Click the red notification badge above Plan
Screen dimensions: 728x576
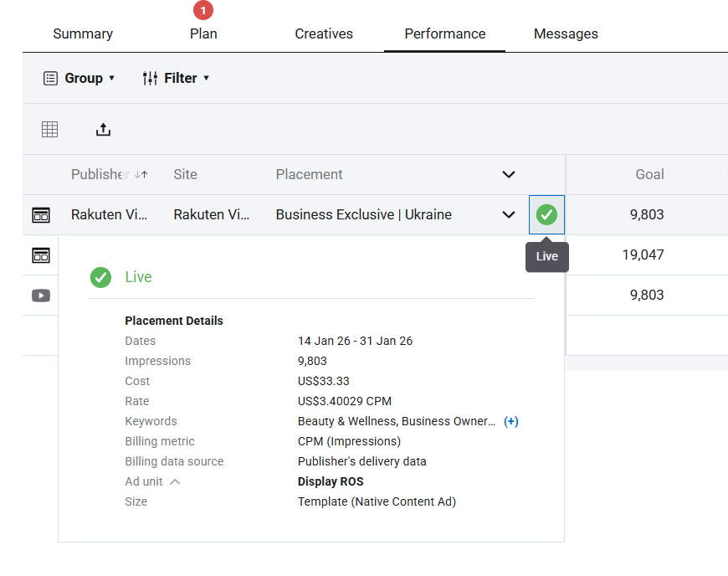pyautogui.click(x=203, y=10)
